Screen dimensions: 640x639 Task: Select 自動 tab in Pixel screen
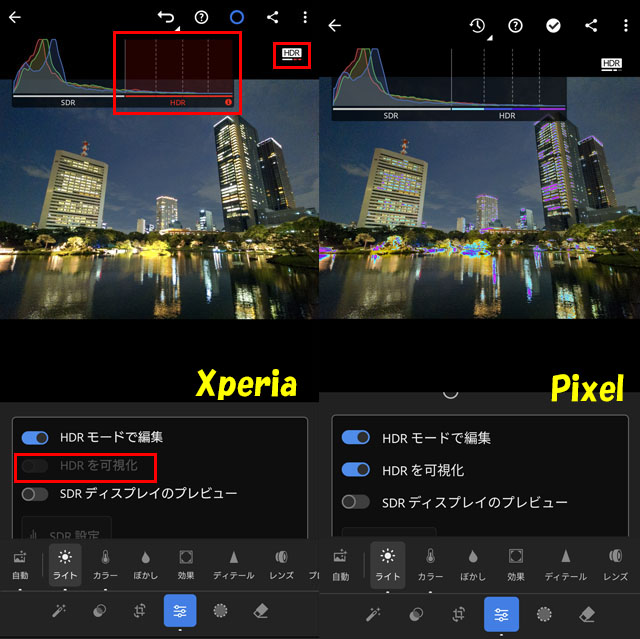[340, 566]
